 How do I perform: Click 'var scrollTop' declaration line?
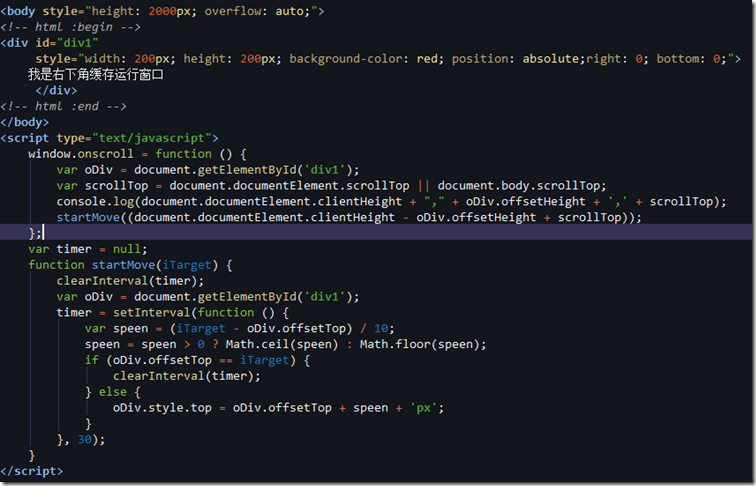pyautogui.click(x=331, y=186)
